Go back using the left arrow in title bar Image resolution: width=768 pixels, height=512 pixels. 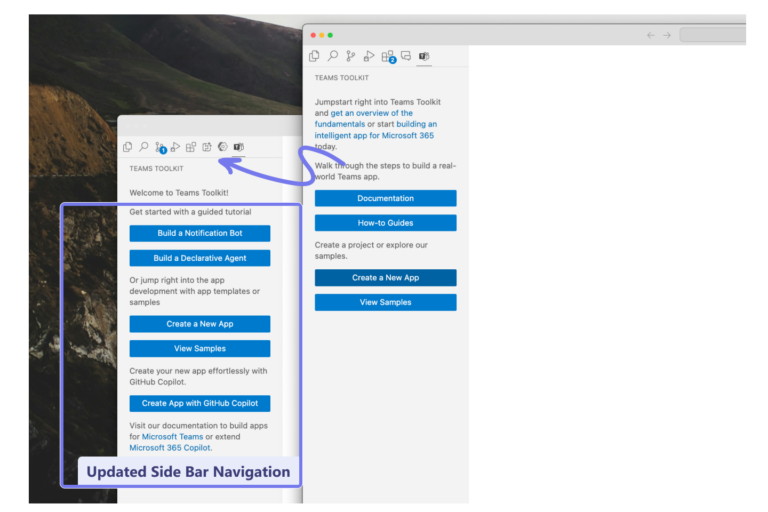651,35
